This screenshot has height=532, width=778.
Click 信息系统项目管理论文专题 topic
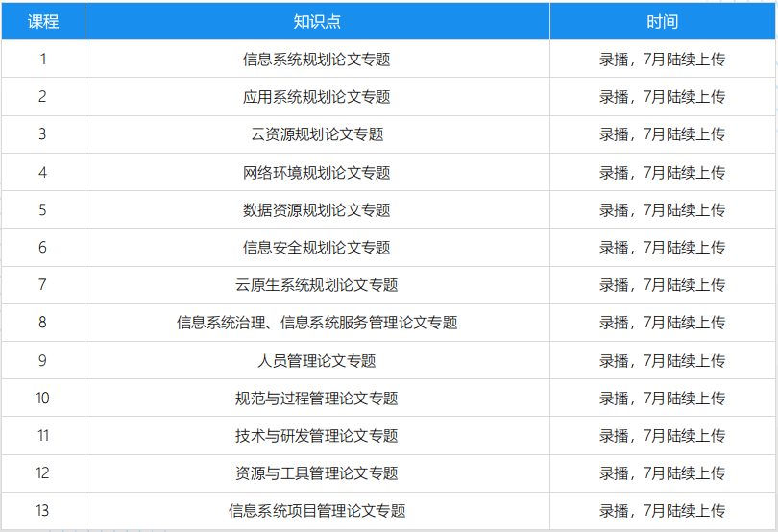pos(317,511)
